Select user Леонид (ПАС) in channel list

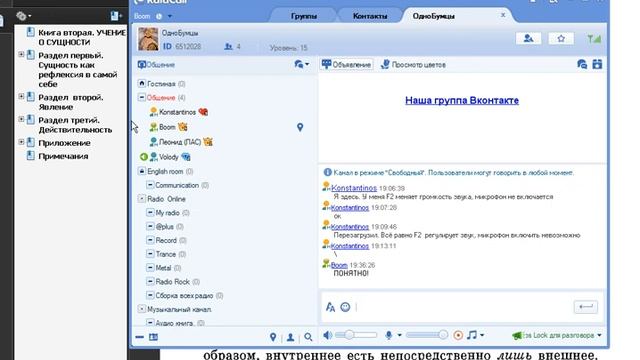tap(180, 142)
